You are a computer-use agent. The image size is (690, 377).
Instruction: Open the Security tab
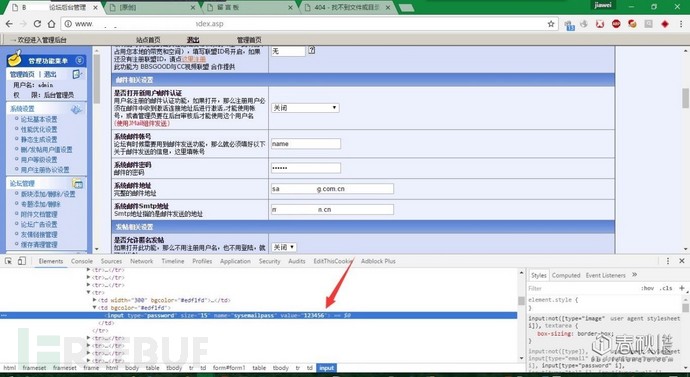click(x=269, y=261)
